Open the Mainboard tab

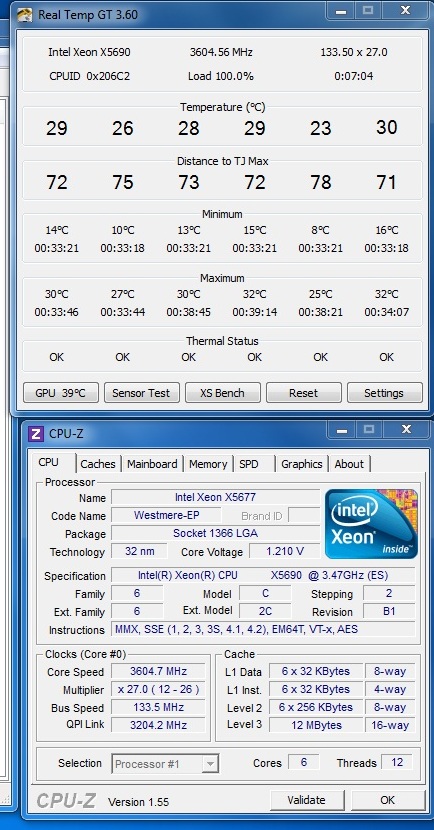tap(152, 464)
